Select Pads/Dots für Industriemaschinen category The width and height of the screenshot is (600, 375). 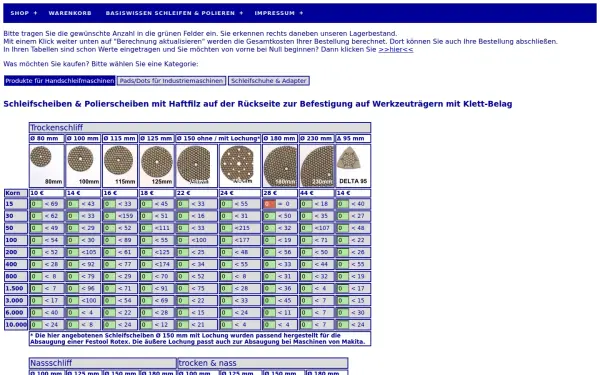coord(171,81)
